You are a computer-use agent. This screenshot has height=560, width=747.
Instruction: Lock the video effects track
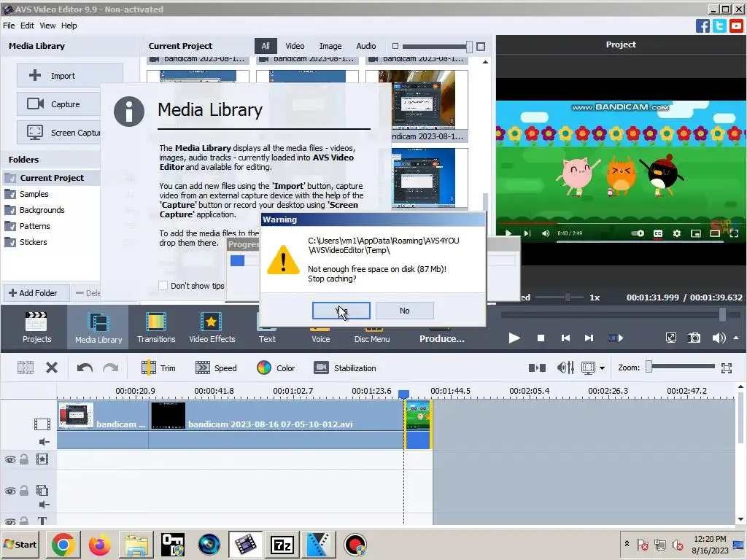click(24, 459)
